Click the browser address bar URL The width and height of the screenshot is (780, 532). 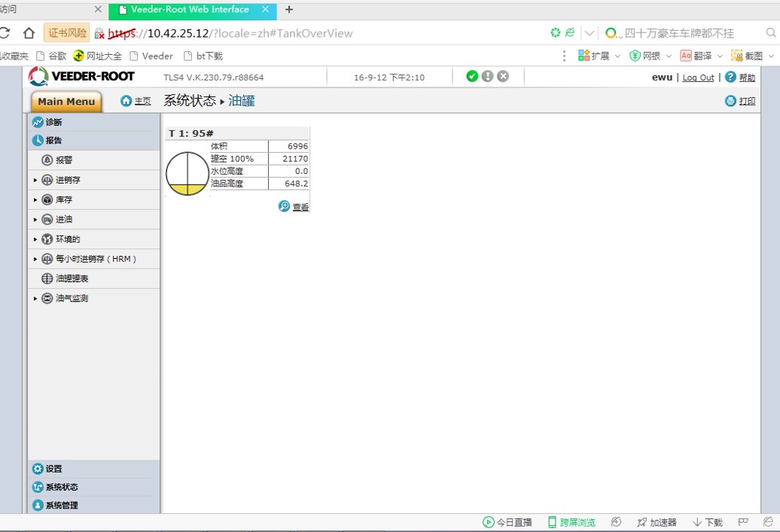point(248,33)
